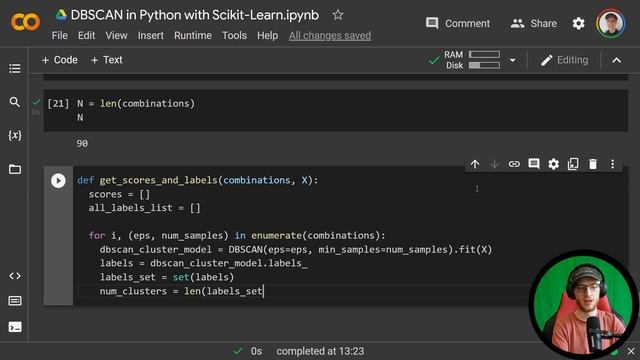640x360 pixels.
Task: Click the Comment button
Action: (x=458, y=24)
